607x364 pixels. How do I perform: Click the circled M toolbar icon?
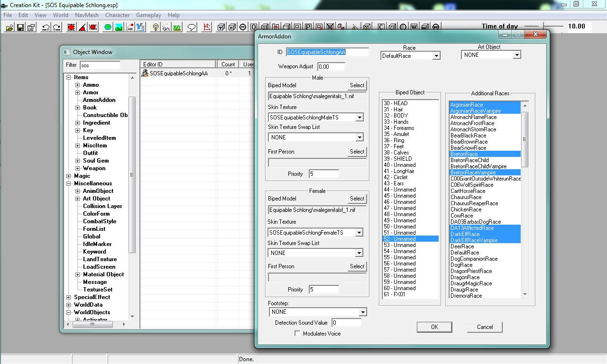tap(243, 27)
